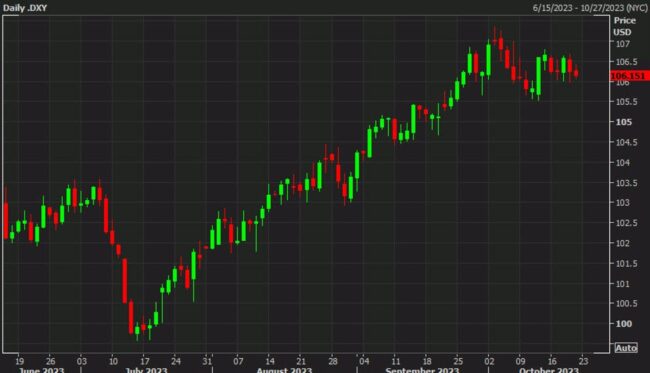Click the 106.5 price axis label

click(626, 62)
